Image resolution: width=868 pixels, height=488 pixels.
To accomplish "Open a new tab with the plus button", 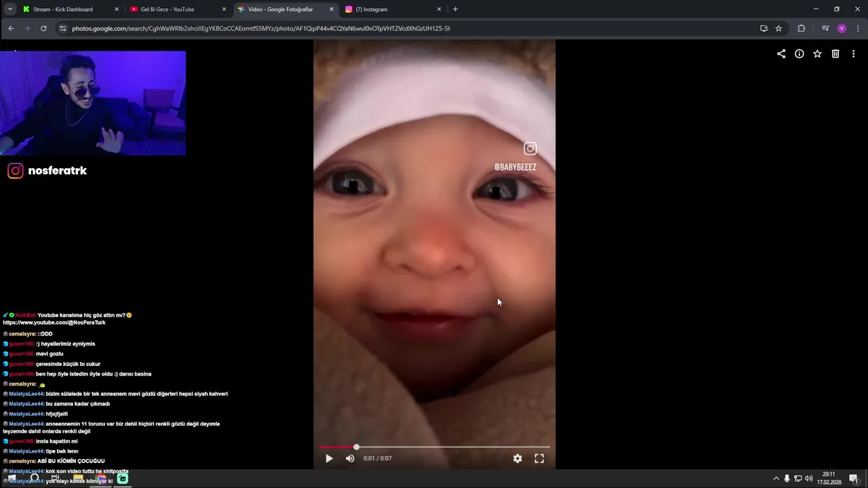I will click(x=455, y=9).
